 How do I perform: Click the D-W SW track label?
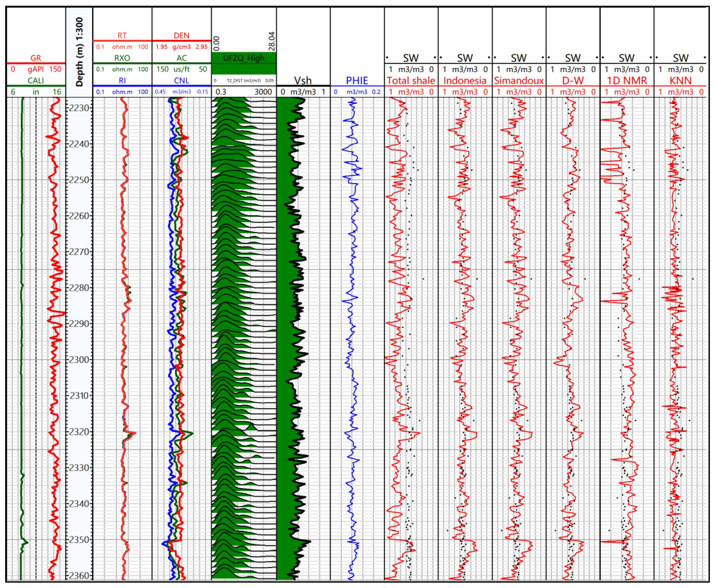(x=573, y=81)
